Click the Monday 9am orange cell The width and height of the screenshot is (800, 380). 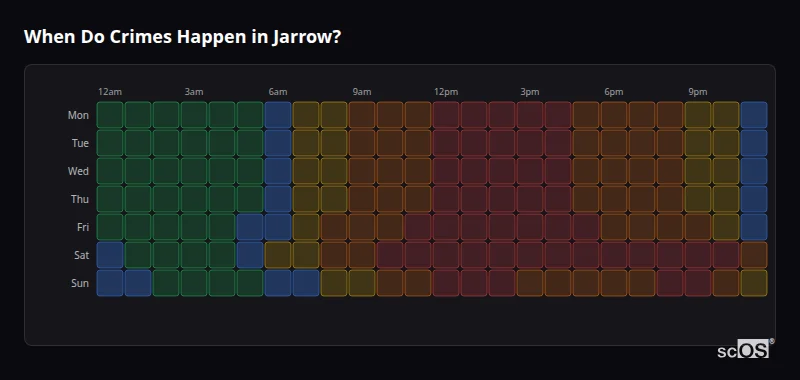tap(362, 115)
